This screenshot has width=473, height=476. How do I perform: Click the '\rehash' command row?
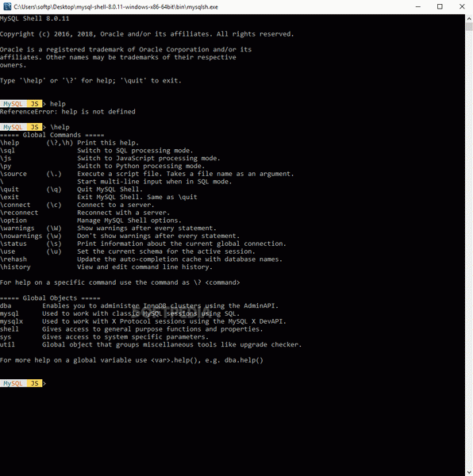tap(141, 259)
